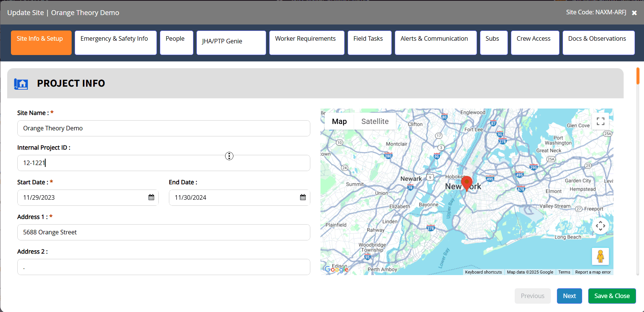644x312 pixels.
Task: Click the End Date field
Action: pos(239,198)
